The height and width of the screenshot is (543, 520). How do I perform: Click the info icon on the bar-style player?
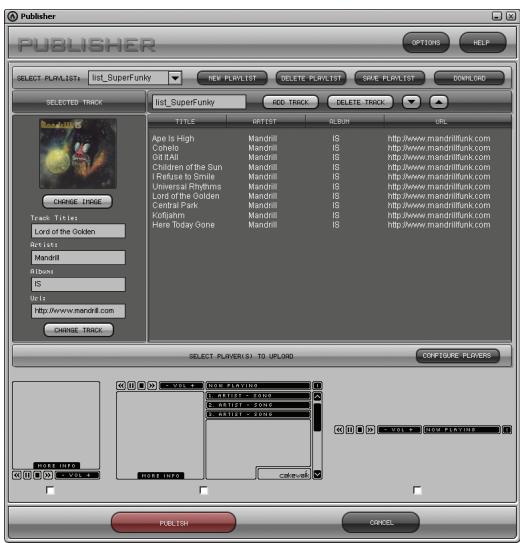[x=507, y=430]
